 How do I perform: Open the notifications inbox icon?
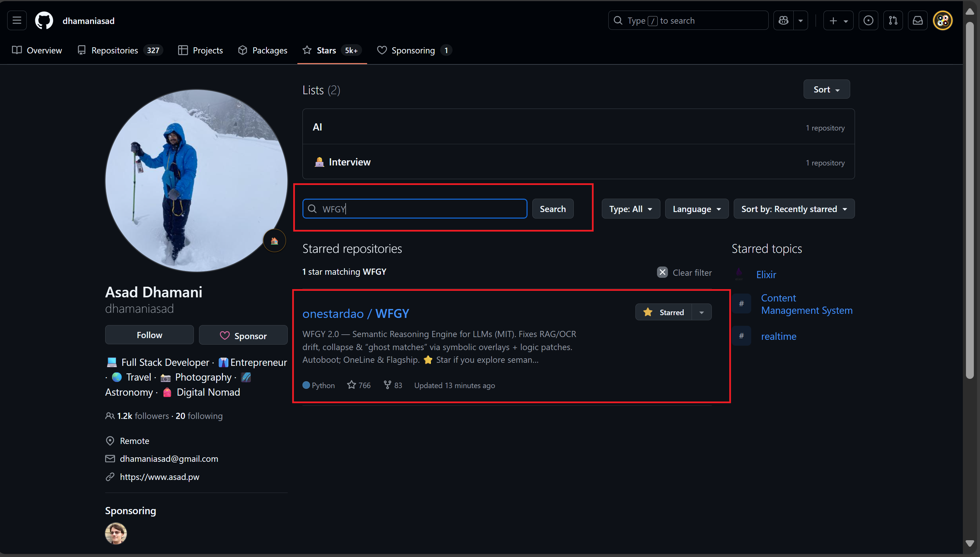[918, 20]
